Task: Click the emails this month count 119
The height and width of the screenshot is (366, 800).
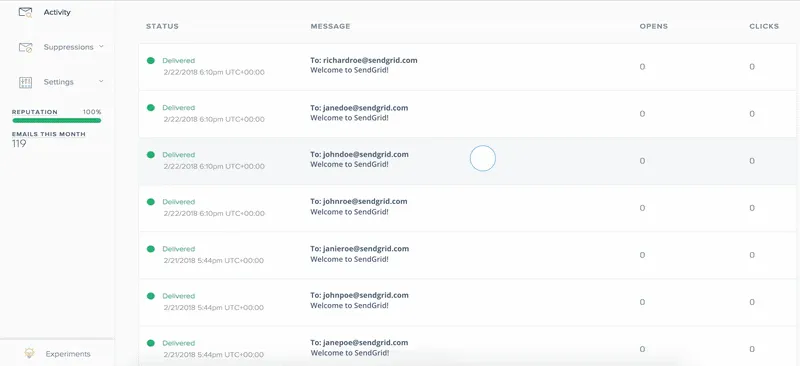Action: pyautogui.click(x=19, y=144)
